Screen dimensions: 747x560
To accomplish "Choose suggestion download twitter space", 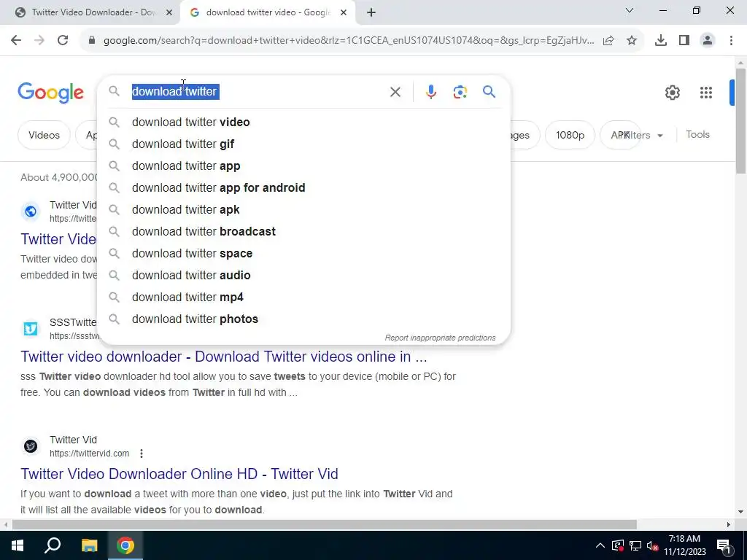I will [x=304, y=254].
